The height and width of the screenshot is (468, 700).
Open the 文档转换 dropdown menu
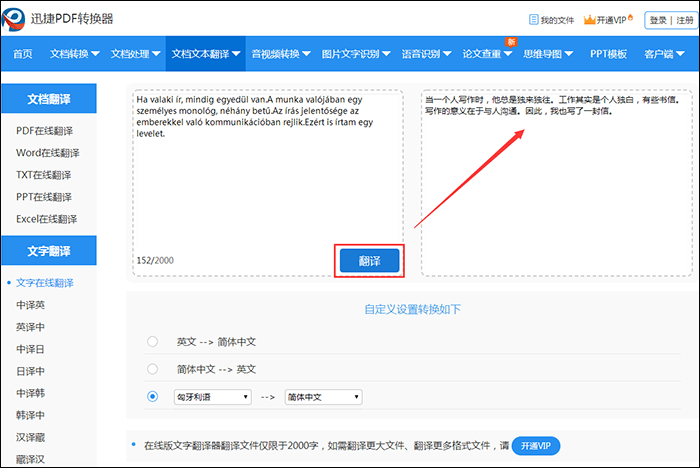(75, 54)
